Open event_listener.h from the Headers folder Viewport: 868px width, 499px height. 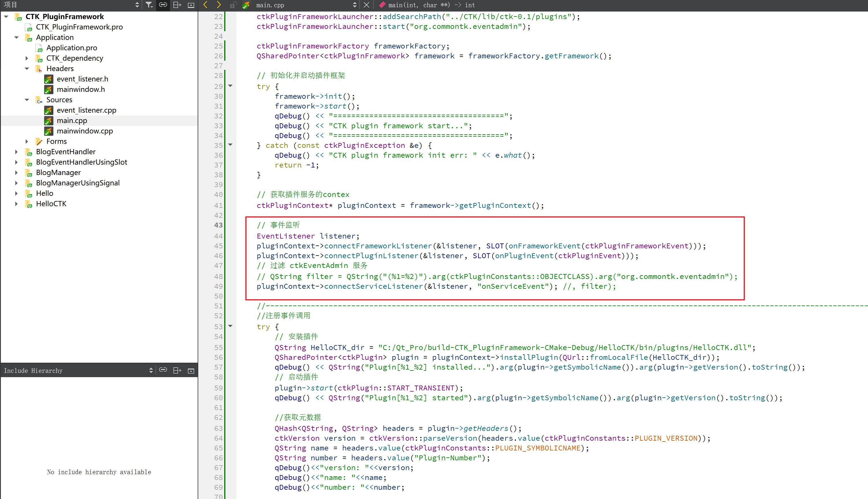[x=82, y=79]
